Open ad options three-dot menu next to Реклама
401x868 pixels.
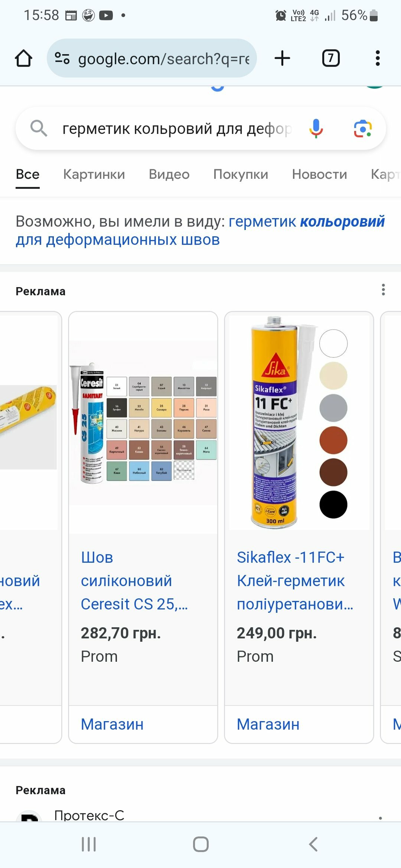[x=383, y=290]
